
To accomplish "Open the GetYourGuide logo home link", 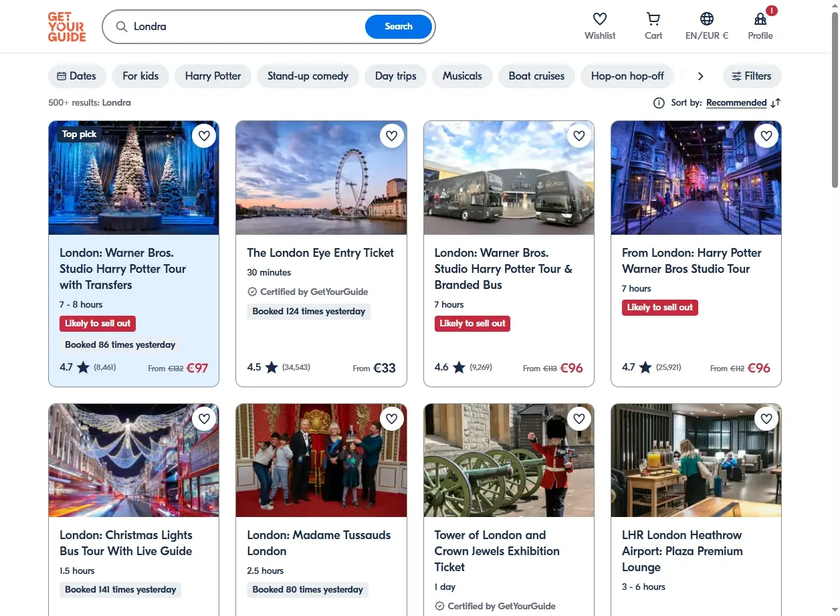I will point(67,27).
